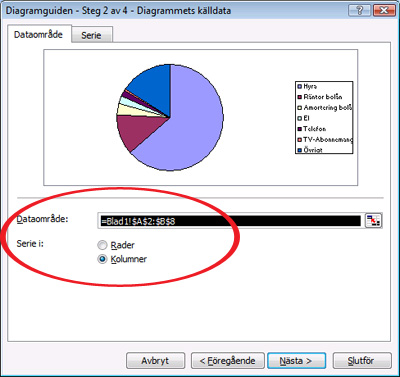
Task: Click the Hyra legend color marker
Action: pos(299,87)
